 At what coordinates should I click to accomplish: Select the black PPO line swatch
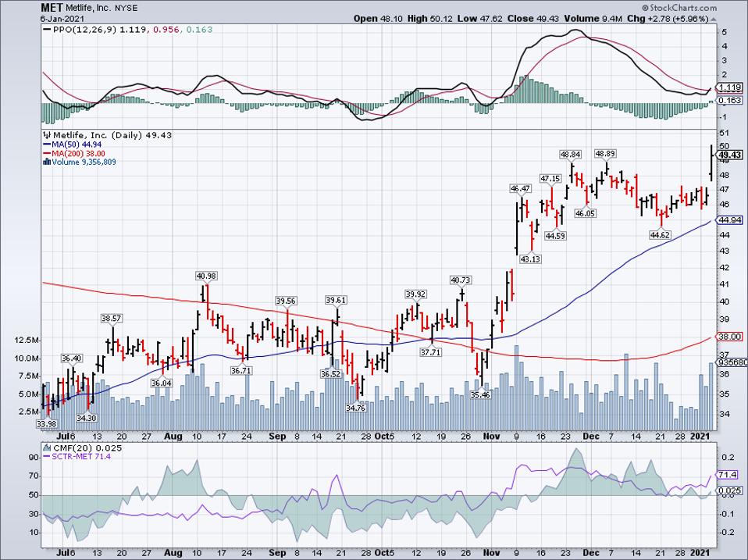[47, 30]
